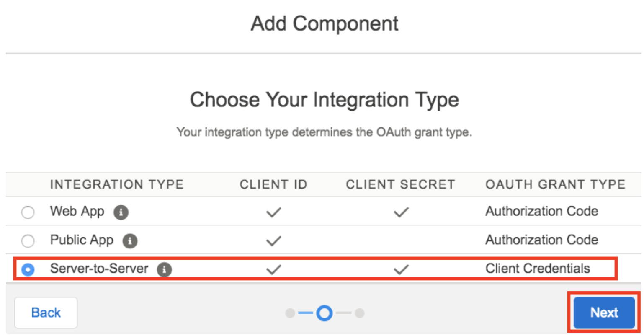Click the Web App Client Secret checkmark
This screenshot has height=336, width=644.
coord(401,212)
